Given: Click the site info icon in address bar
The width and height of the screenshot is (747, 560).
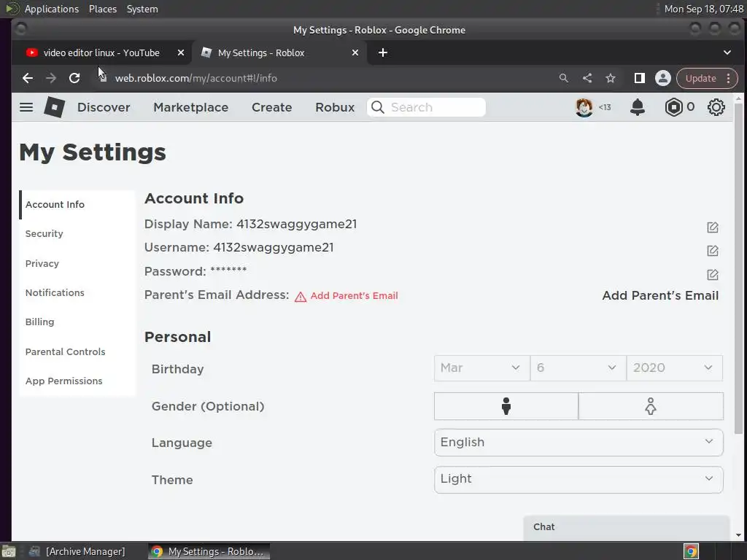Looking at the screenshot, I should coord(103,78).
